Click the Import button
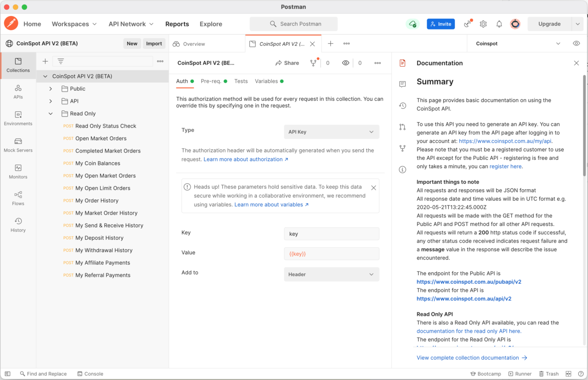 (154, 43)
